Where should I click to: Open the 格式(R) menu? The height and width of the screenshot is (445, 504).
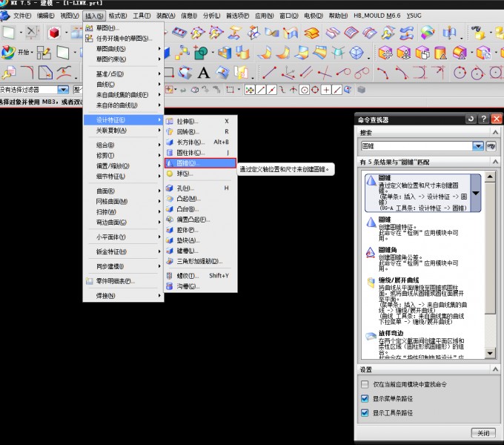coord(118,16)
